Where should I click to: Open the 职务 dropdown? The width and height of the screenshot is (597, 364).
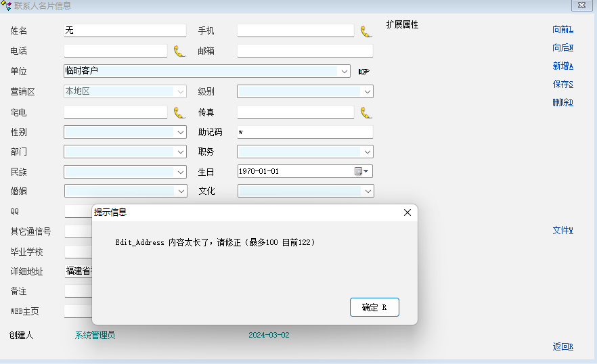click(x=367, y=152)
